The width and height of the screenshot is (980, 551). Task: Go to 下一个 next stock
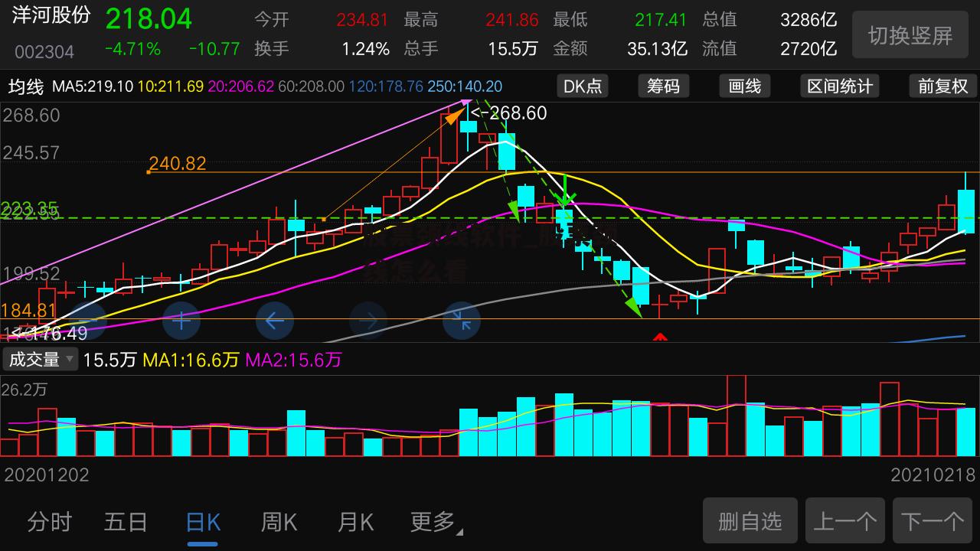933,521
